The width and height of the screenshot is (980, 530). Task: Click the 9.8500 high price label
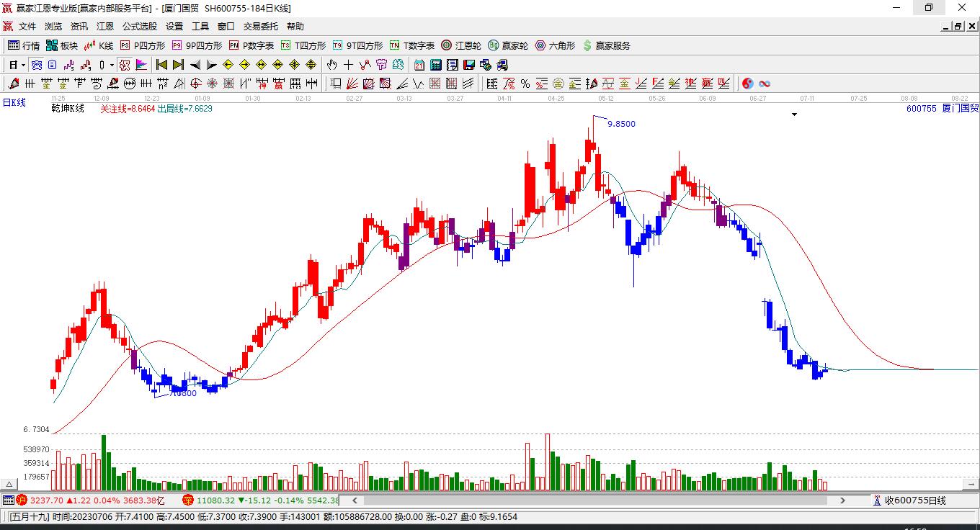tap(621, 124)
